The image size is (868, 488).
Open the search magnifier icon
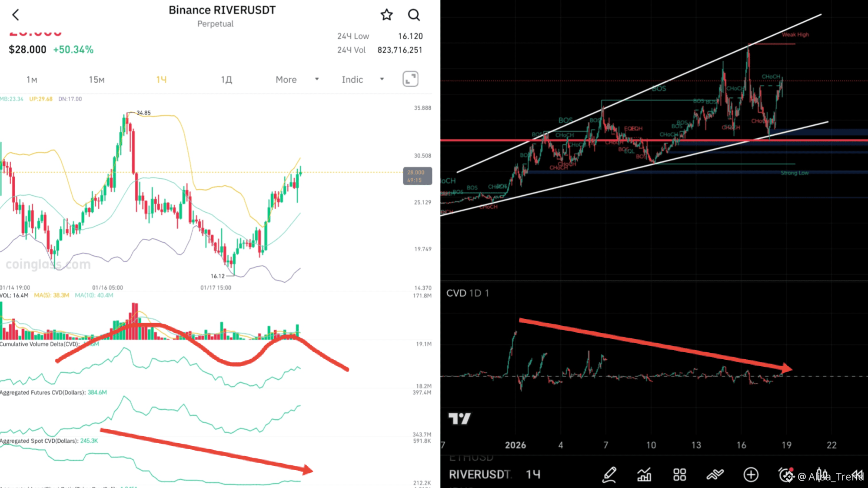pyautogui.click(x=414, y=15)
